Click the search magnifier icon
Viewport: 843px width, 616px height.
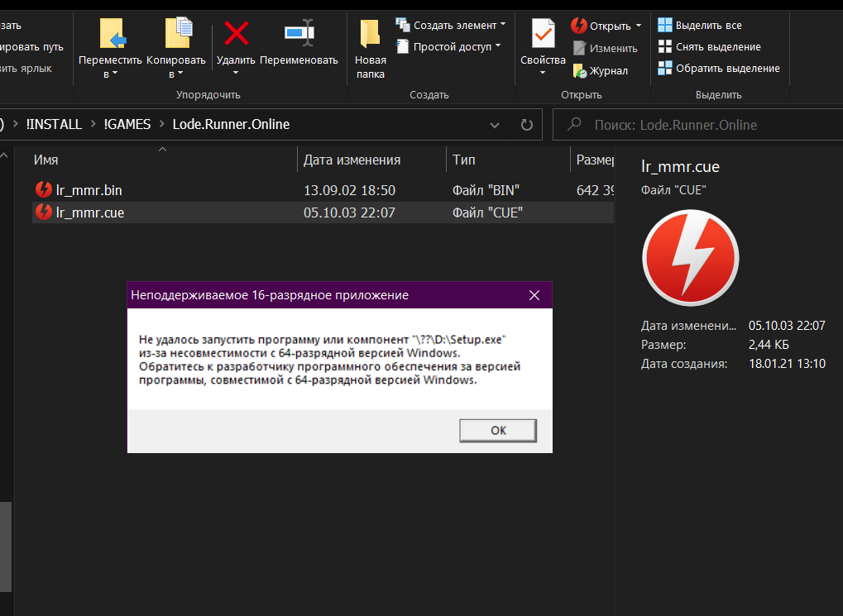574,124
